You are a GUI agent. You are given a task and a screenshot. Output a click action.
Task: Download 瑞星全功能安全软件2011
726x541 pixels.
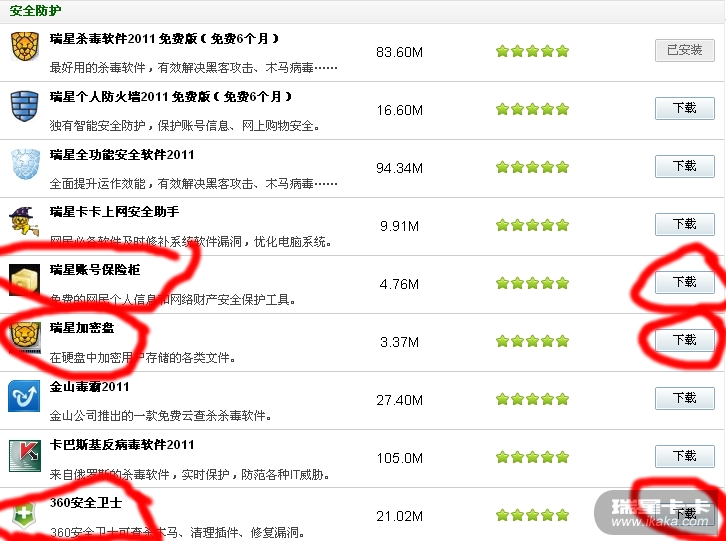point(685,166)
